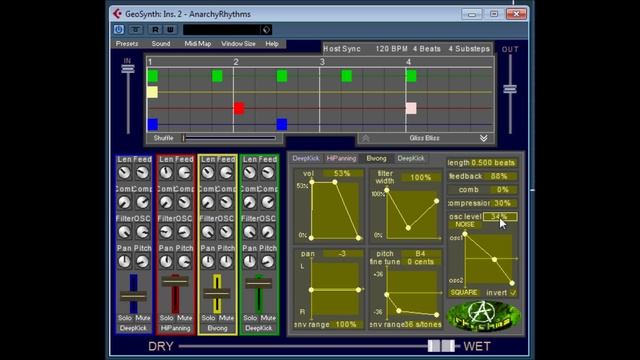This screenshot has width=640, height=360.
Task: Turn the Comb knob in the yellow channel
Action: (x=208, y=202)
